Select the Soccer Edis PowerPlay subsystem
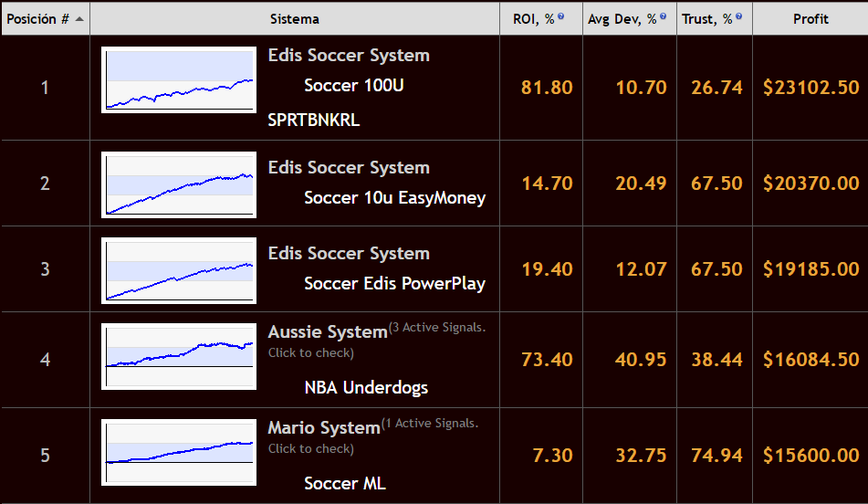868x504 pixels. (394, 284)
